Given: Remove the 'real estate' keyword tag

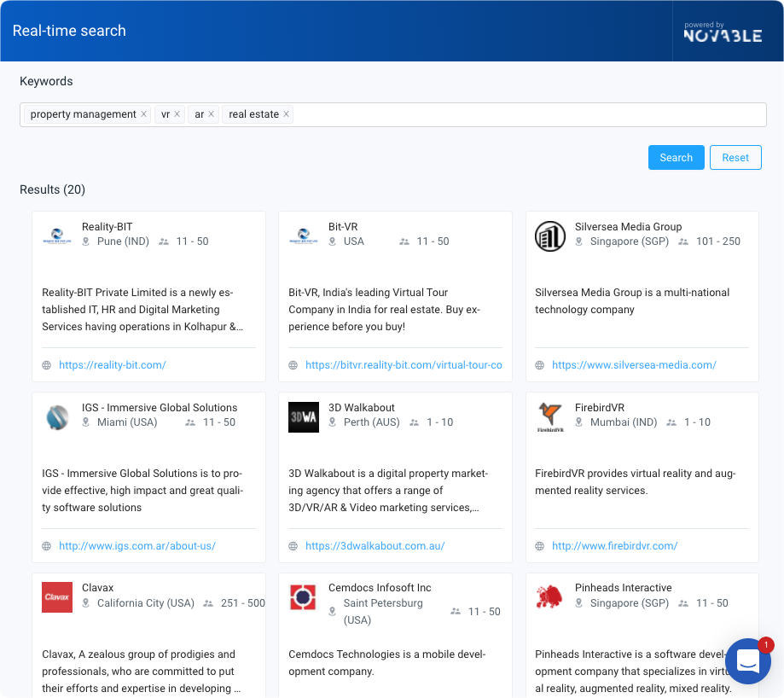Looking at the screenshot, I should (x=286, y=114).
